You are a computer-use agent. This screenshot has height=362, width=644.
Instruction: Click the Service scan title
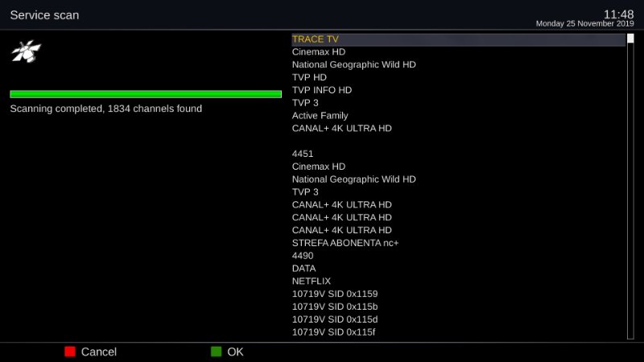tap(44, 15)
